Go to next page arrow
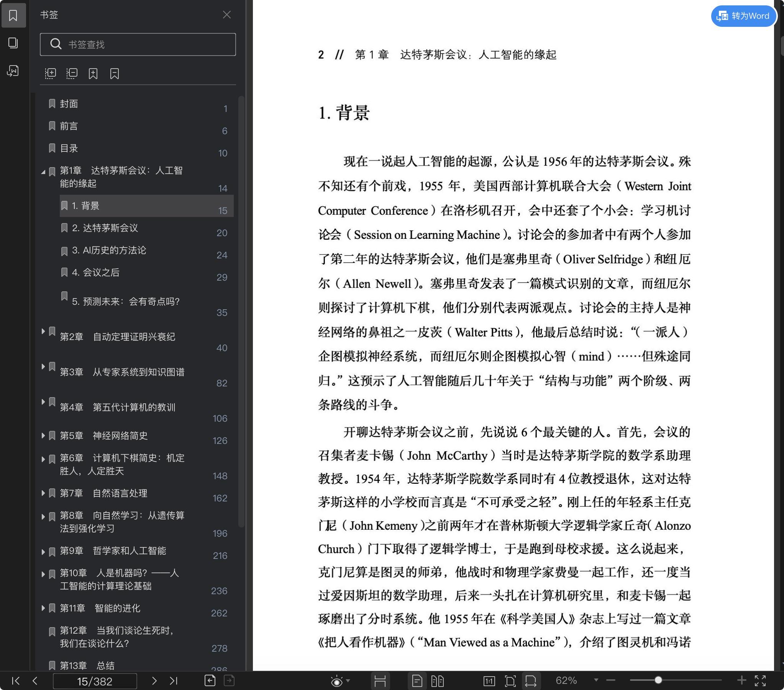This screenshot has height=690, width=784. [154, 681]
